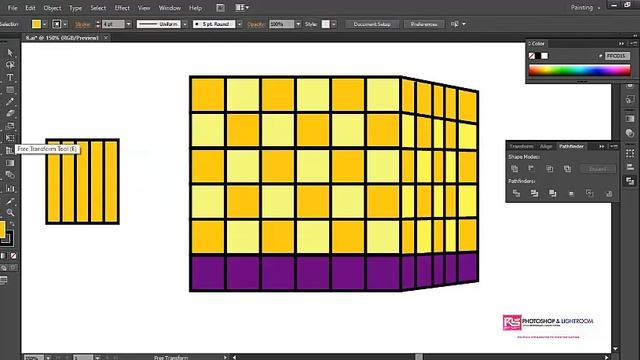Open the Type menu
This screenshot has height=360, width=640.
[x=76, y=8]
